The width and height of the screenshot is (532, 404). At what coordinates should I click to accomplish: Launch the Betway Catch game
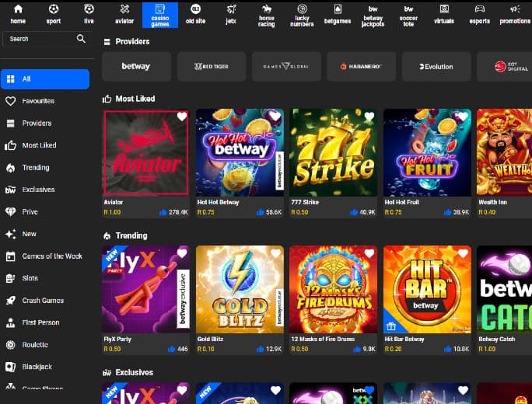point(505,290)
